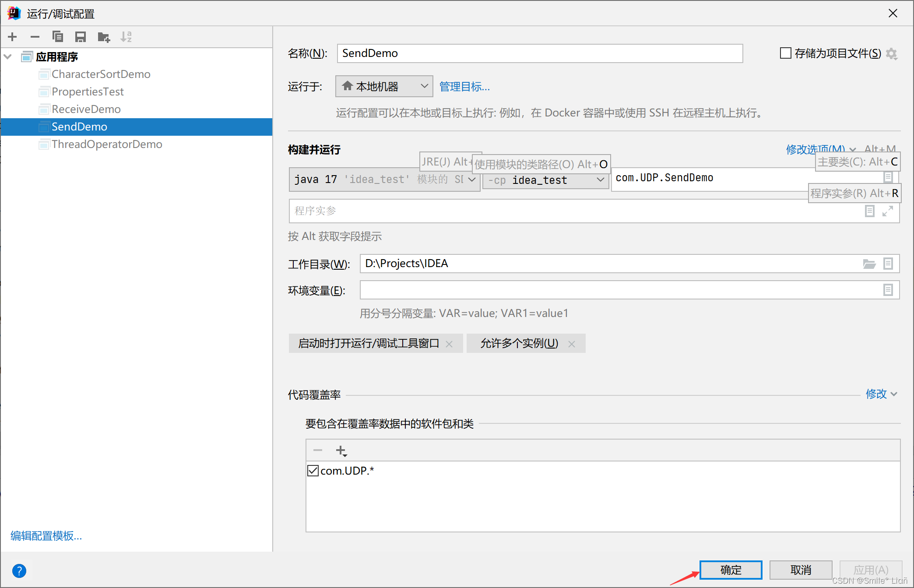This screenshot has height=588, width=914.
Task: Toggle the store as project file checkbox
Action: point(786,53)
